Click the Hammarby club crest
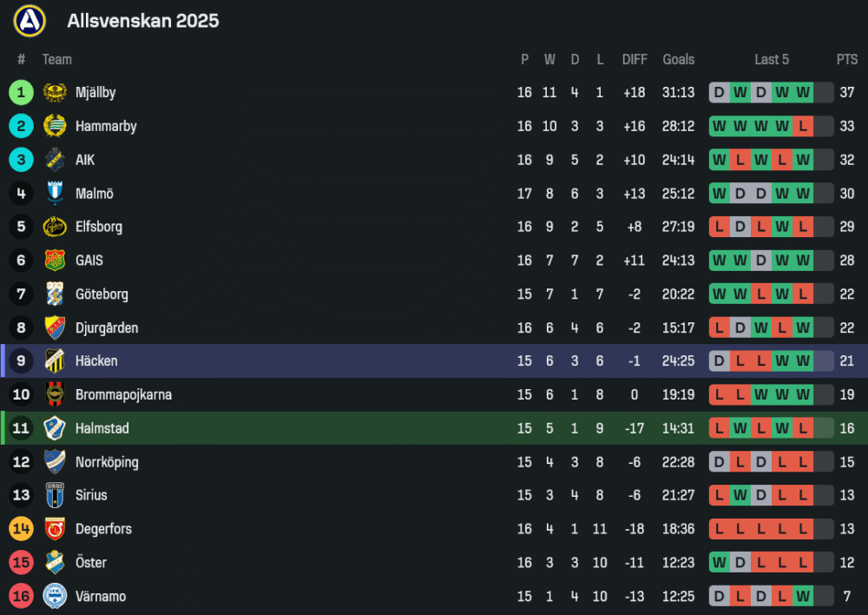This screenshot has height=615, width=868. coord(55,126)
